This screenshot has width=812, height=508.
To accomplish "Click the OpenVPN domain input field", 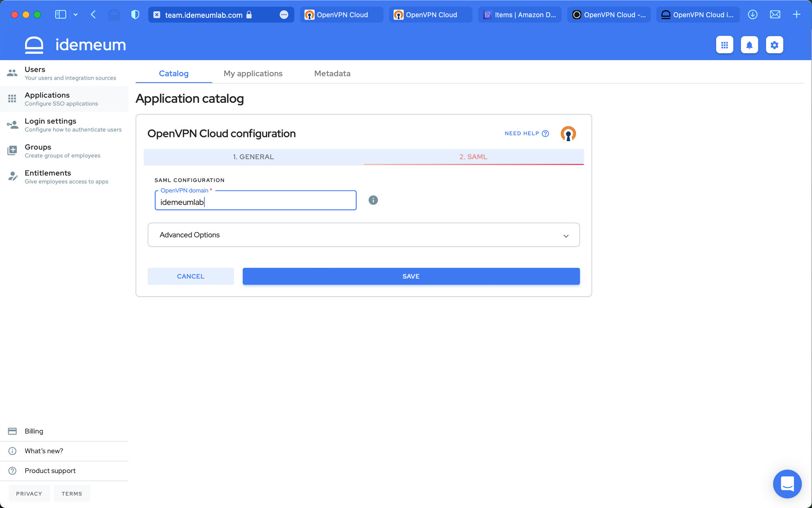I will pyautogui.click(x=255, y=201).
